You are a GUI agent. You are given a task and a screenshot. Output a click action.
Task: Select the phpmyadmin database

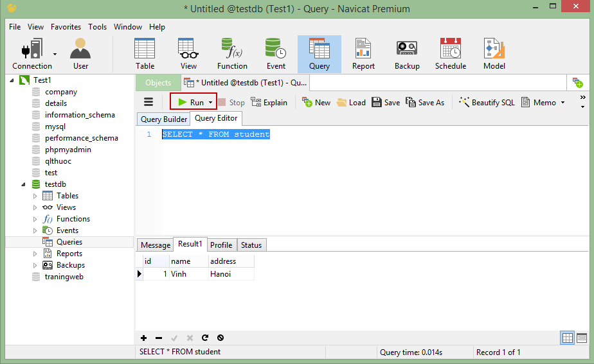(67, 150)
